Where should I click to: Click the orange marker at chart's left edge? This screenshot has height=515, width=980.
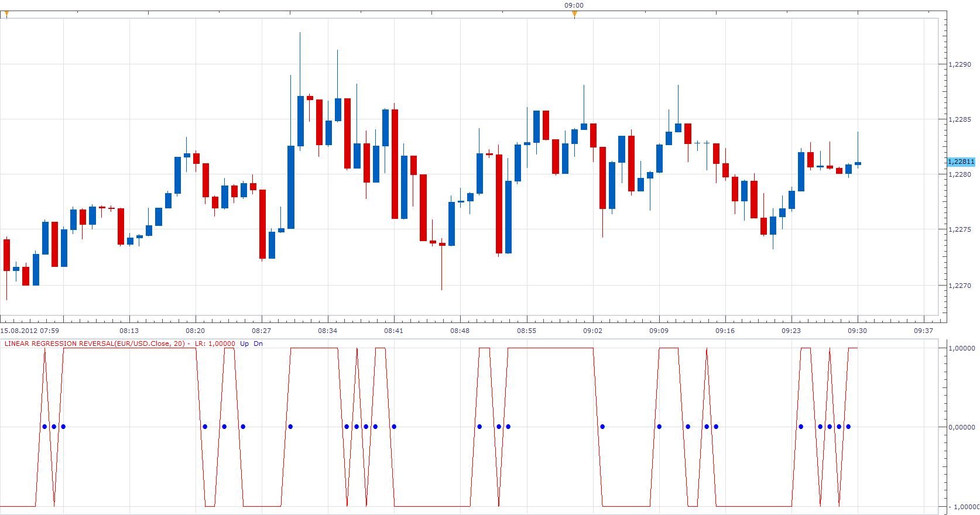pyautogui.click(x=6, y=14)
